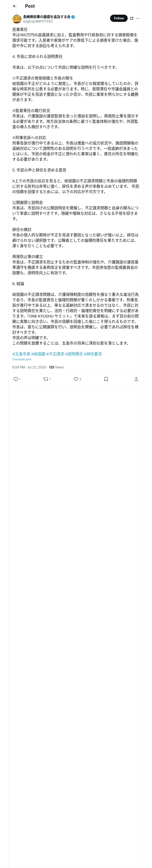Click the back arrow next to Post

[14, 6]
